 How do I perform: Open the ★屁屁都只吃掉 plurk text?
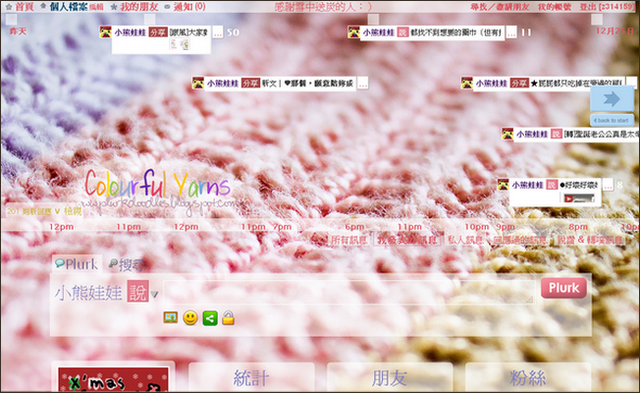click(576, 84)
